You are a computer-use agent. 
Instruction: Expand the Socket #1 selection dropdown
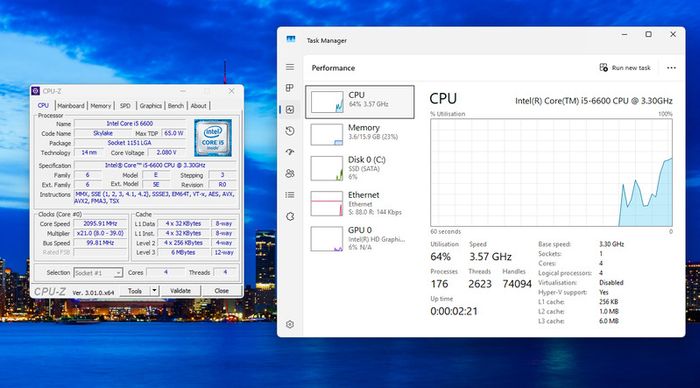point(98,272)
